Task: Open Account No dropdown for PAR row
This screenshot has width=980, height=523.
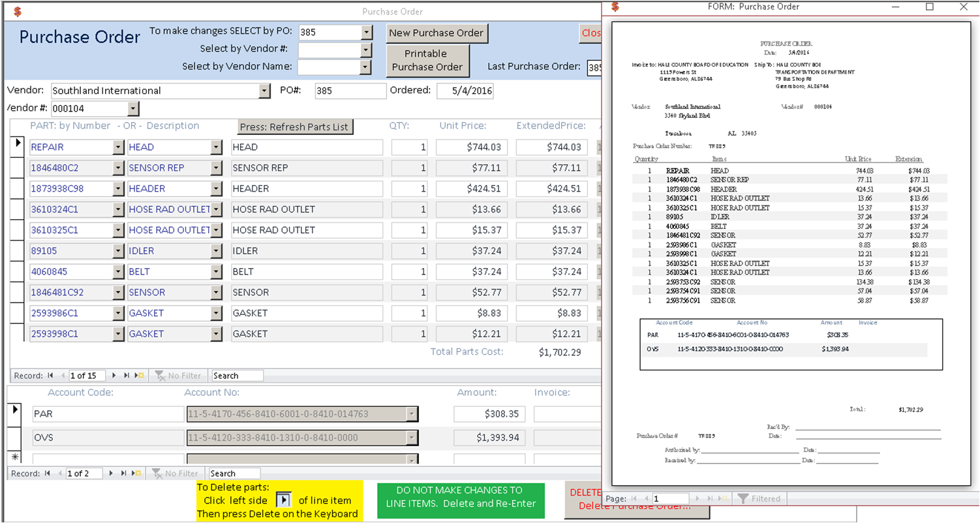Action: point(411,413)
